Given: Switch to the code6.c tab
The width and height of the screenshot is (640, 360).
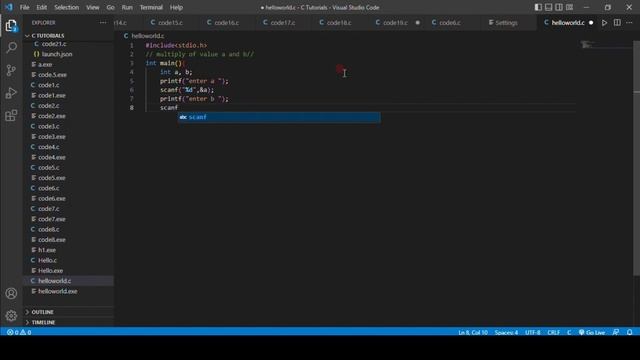Looking at the screenshot, I should pyautogui.click(x=450, y=23).
